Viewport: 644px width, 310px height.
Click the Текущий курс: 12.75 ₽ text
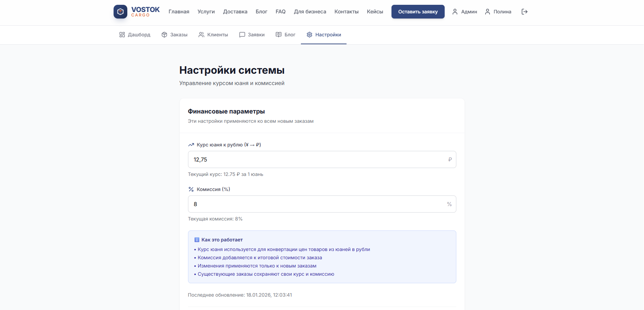coord(225,174)
